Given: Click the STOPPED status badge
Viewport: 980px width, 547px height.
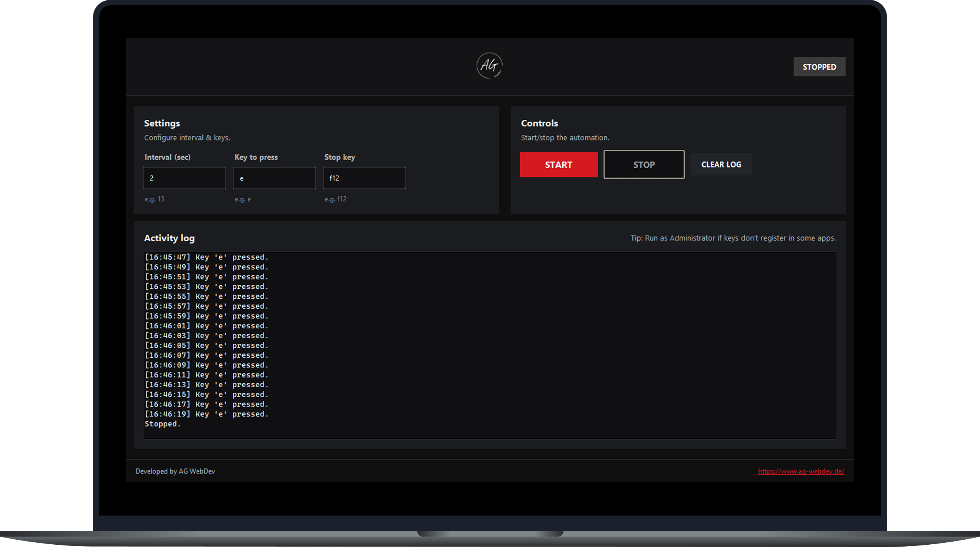Looking at the screenshot, I should pos(819,67).
